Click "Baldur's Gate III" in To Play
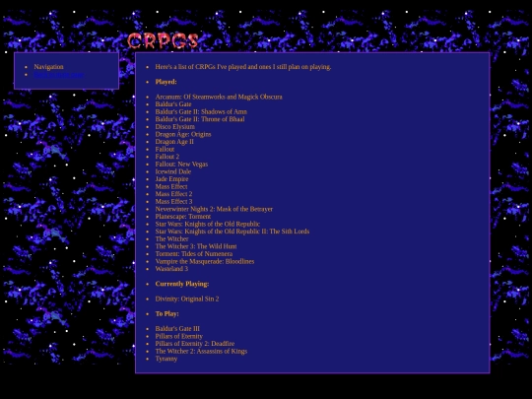 tap(177, 329)
